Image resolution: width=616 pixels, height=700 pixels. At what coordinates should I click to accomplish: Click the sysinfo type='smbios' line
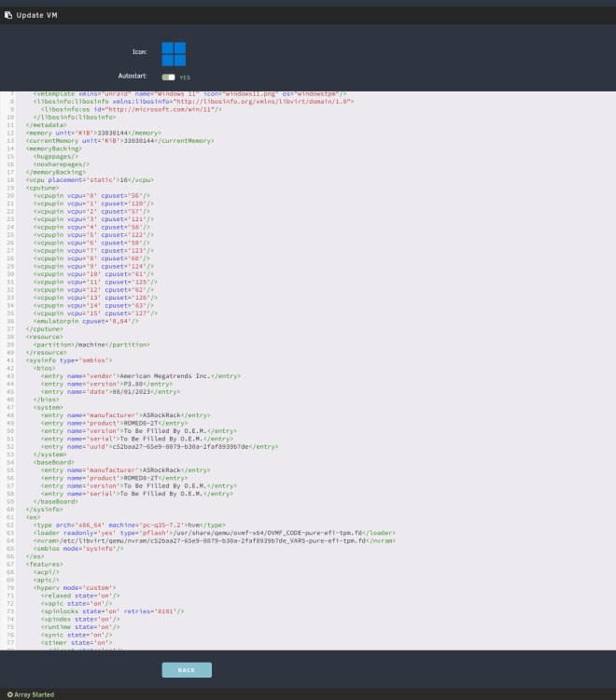69,360
